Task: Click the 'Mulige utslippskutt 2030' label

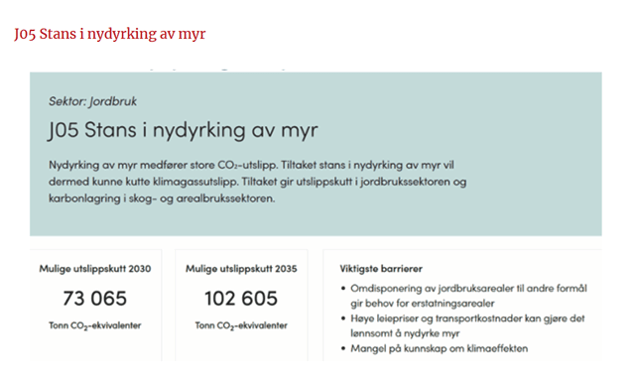Action: pos(95,269)
